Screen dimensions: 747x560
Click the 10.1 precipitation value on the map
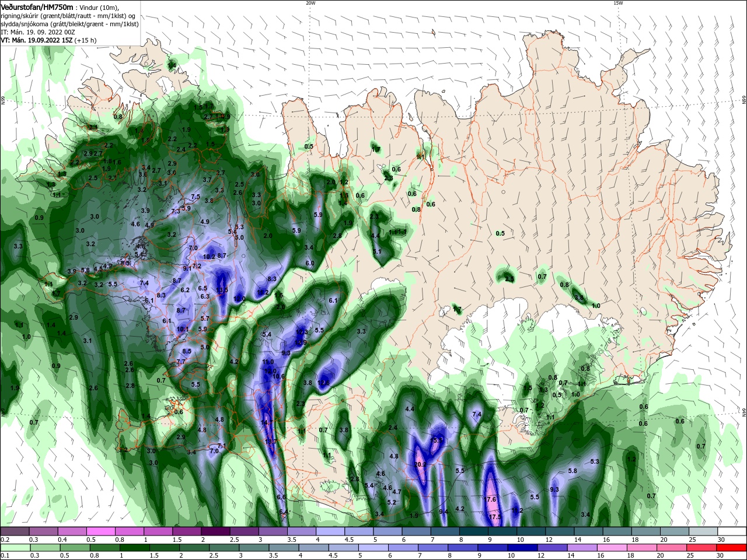(x=183, y=329)
